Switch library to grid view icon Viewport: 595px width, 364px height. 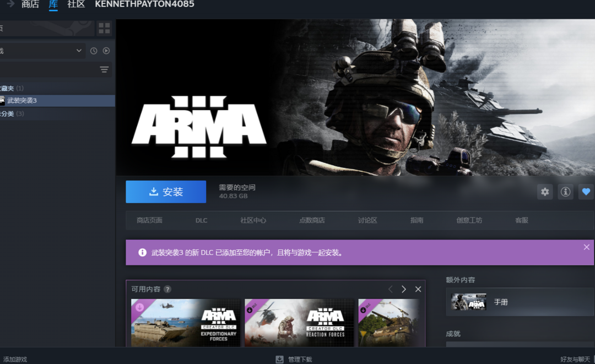(104, 28)
